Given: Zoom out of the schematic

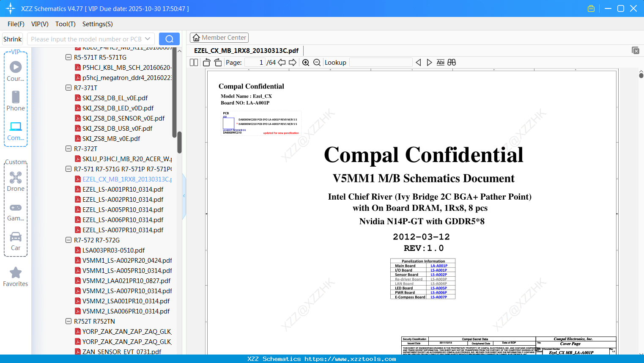Looking at the screenshot, I should 317,63.
